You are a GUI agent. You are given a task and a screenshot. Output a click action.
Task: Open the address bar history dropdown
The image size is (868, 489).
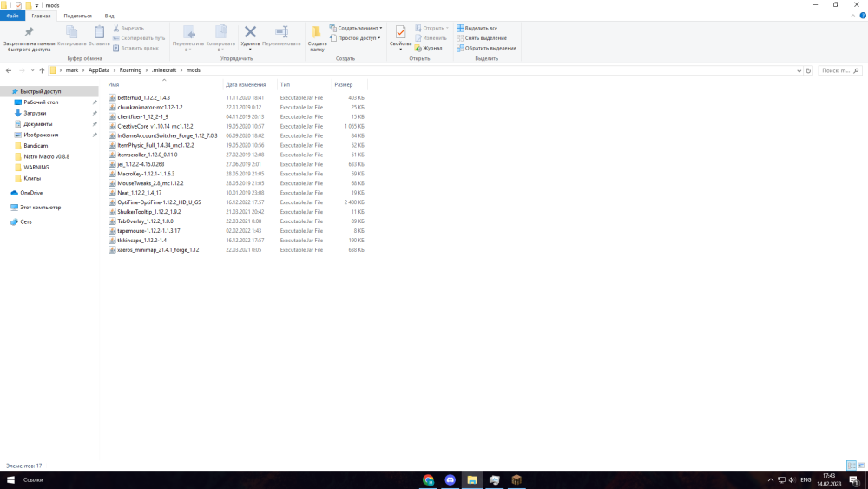799,71
